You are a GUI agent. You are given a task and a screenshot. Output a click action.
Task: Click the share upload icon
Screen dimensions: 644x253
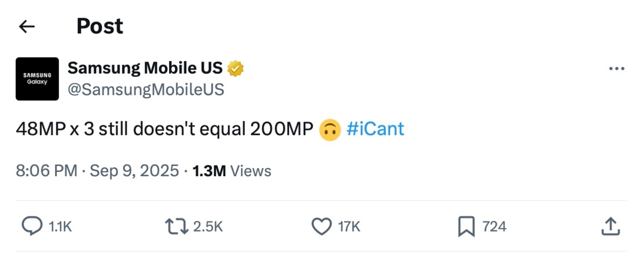click(611, 227)
